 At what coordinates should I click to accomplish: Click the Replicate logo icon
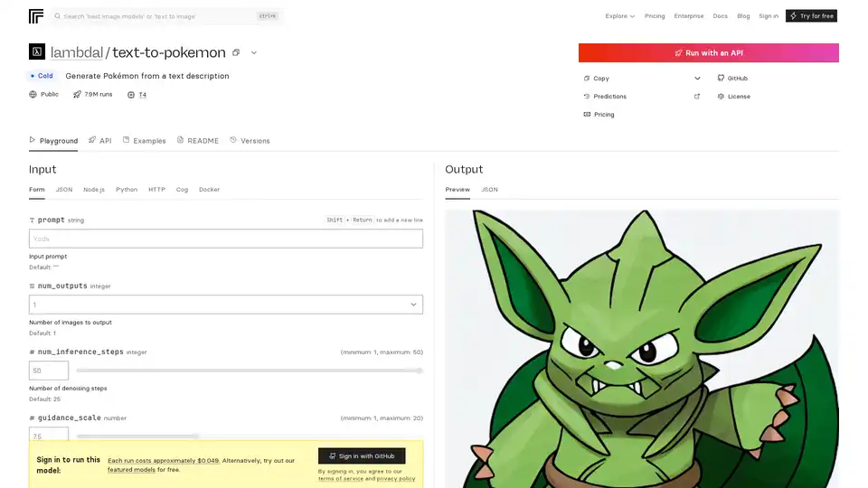pyautogui.click(x=36, y=16)
